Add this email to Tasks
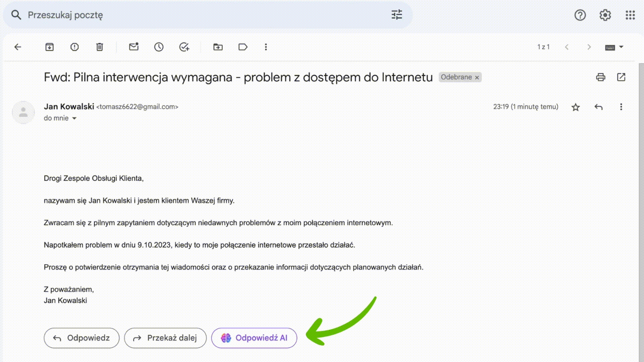The width and height of the screenshot is (644, 362). click(184, 47)
